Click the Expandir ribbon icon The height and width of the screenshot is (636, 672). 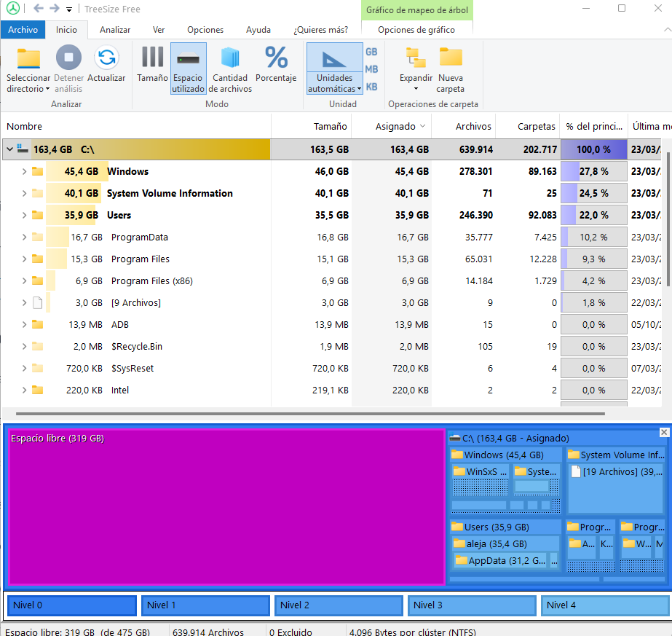pos(416,58)
